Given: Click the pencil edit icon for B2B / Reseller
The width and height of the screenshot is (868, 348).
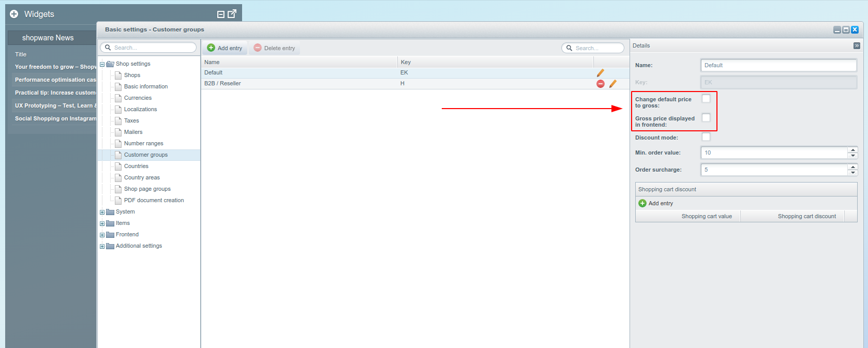Looking at the screenshot, I should [x=612, y=84].
